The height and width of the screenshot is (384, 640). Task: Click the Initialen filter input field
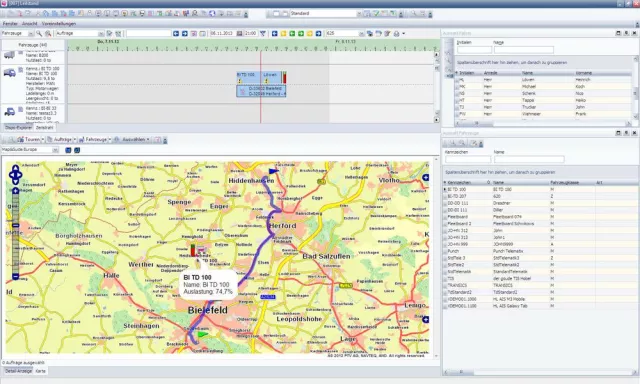click(474, 50)
